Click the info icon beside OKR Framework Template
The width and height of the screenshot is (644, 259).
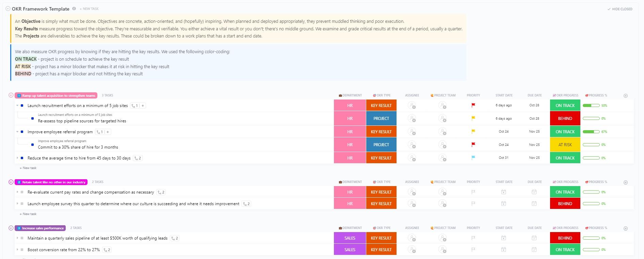[74, 9]
